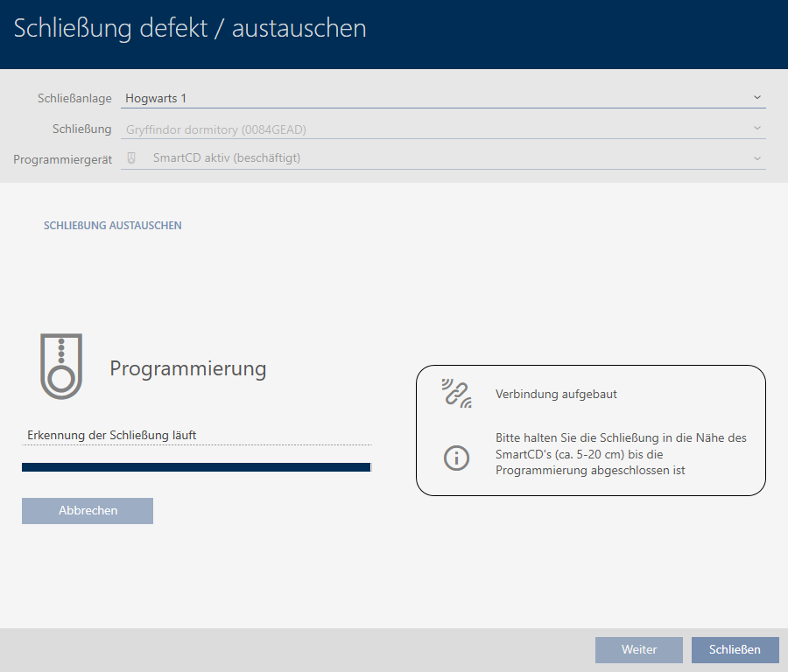The image size is (788, 672).
Task: Expand the Programmiergerät dropdown arrow
Action: tap(756, 158)
